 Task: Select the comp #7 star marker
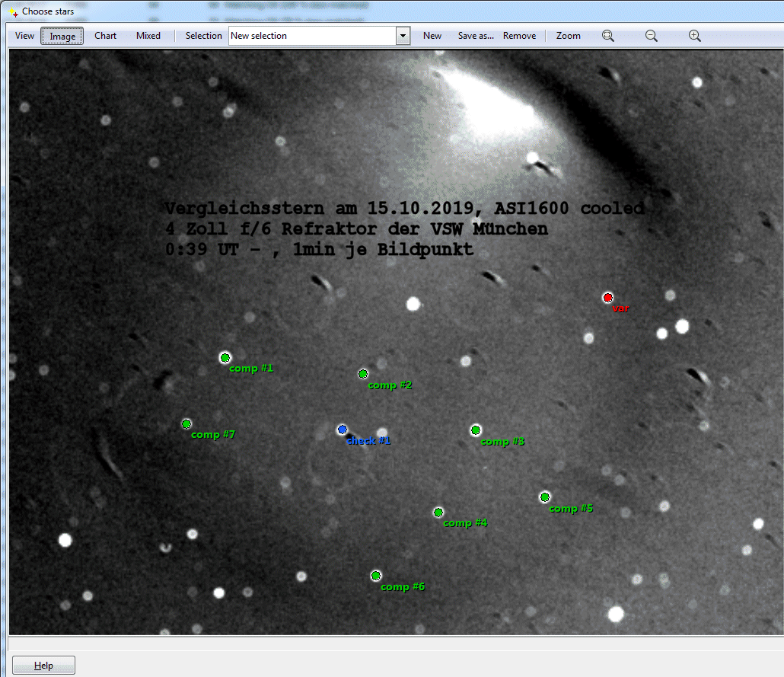(x=186, y=424)
